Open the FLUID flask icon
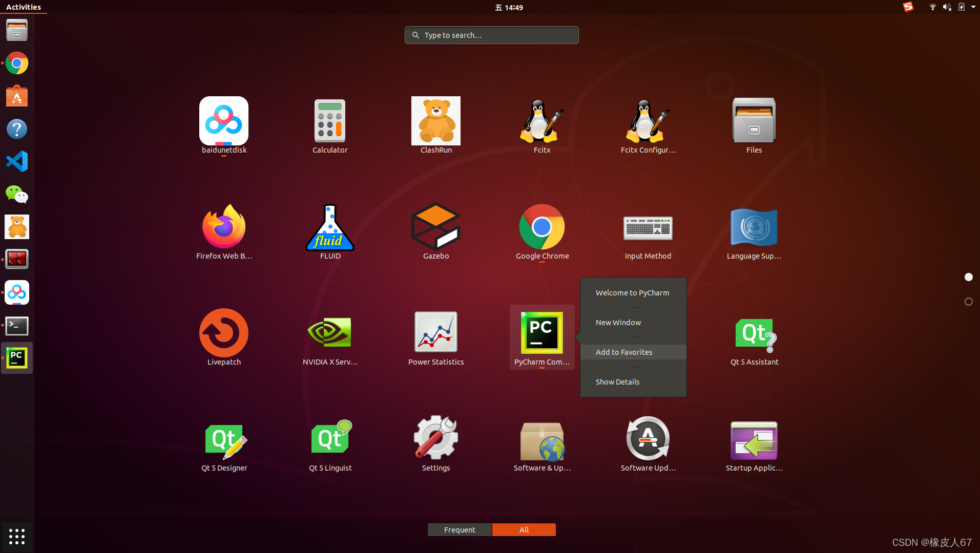The height and width of the screenshot is (553, 980). point(330,232)
